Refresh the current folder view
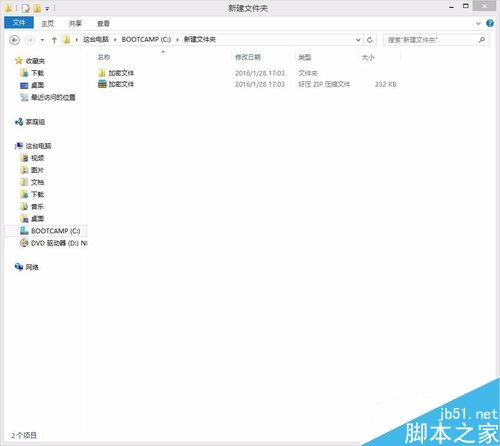 tap(370, 40)
